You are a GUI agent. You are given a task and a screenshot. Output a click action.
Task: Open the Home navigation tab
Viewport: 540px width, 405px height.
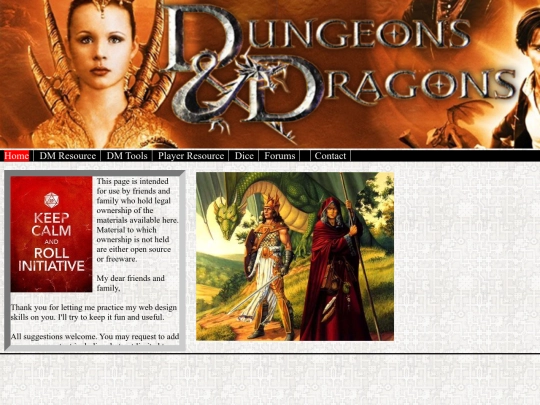(x=17, y=156)
